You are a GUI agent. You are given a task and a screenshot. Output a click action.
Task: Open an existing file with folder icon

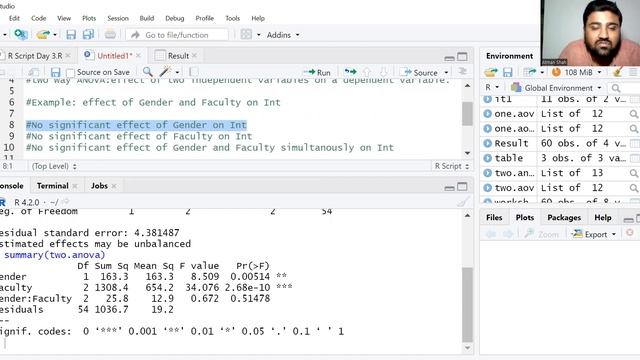pyautogui.click(x=43, y=35)
